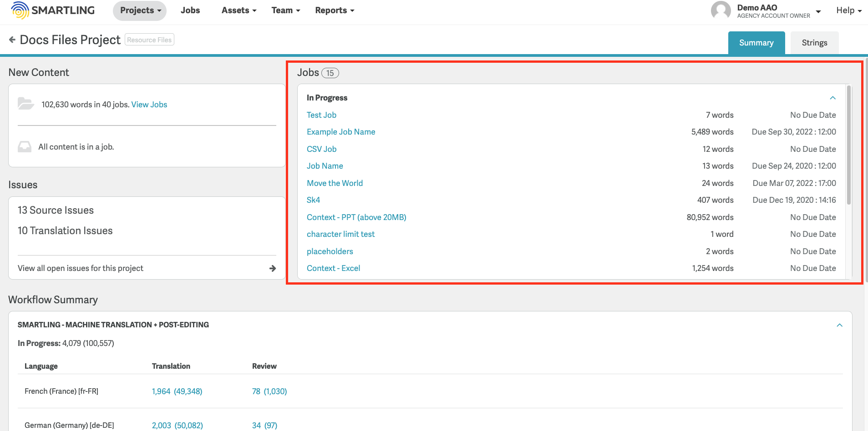Click the German (Germany) [de-DE] row label
Viewport: 868px width, 431px height.
click(69, 426)
